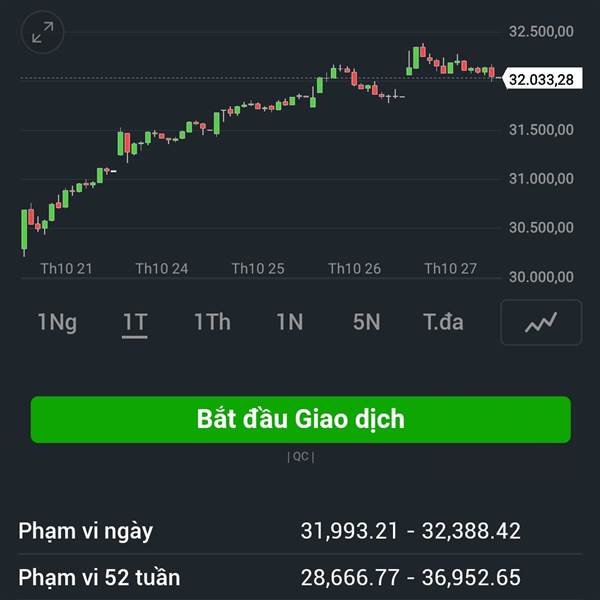Image resolution: width=600 pixels, height=600 pixels.
Task: Expand chart to fullscreen with arrows icon
Action: pos(42,32)
